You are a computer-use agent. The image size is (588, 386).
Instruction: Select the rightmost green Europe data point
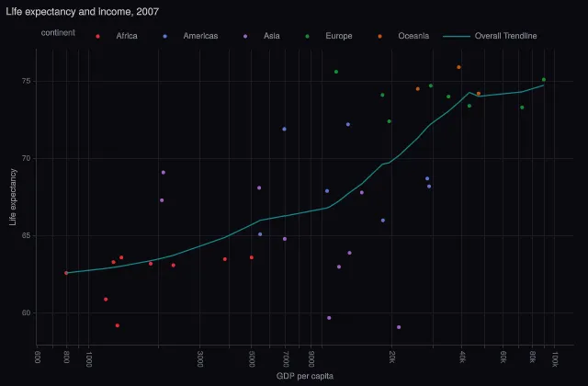(544, 80)
